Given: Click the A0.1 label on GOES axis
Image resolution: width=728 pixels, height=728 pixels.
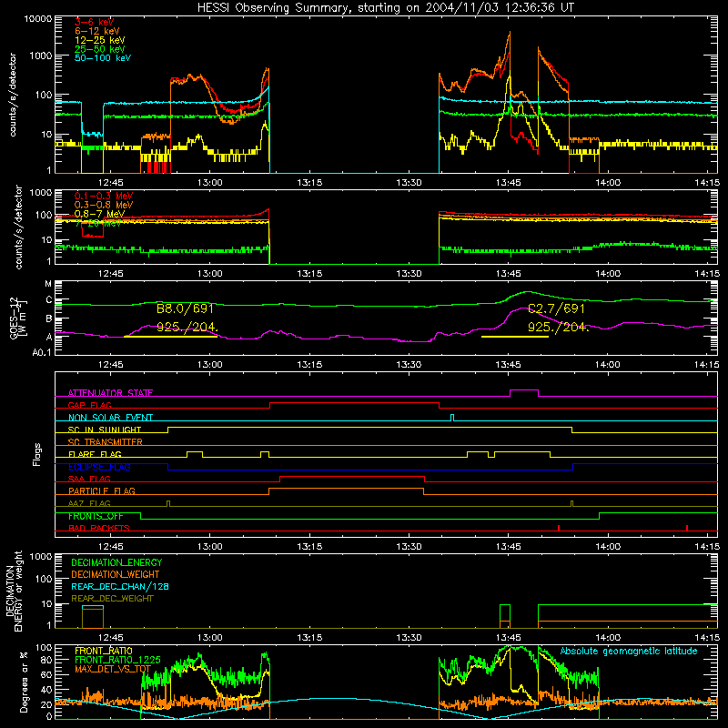Looking at the screenshot, I should [42, 352].
